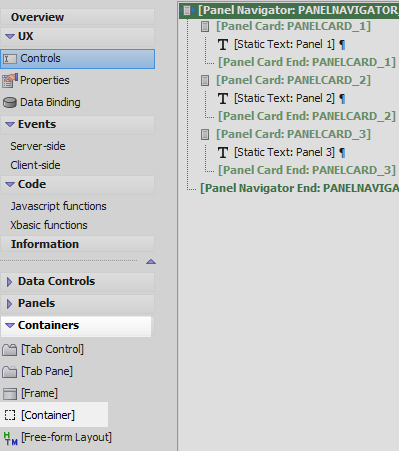Open Data Binding page
The width and height of the screenshot is (399, 451).
pyautogui.click(x=50, y=102)
